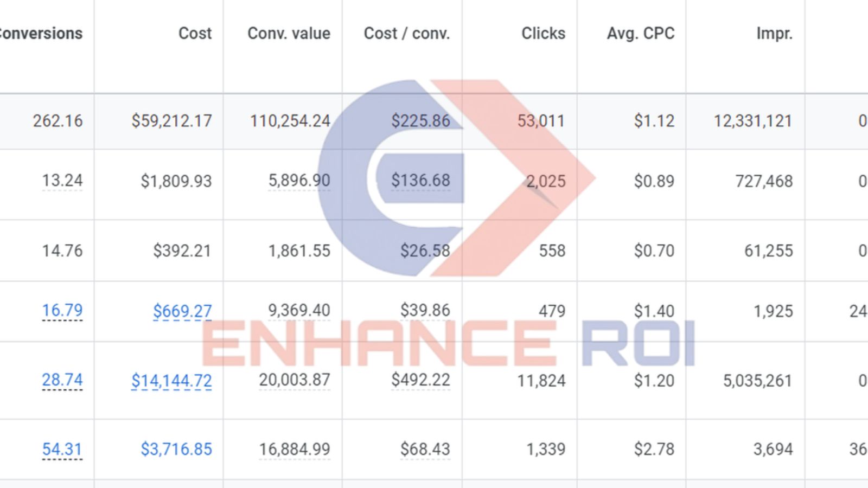Select total conversions value 262.16

pyautogui.click(x=58, y=121)
